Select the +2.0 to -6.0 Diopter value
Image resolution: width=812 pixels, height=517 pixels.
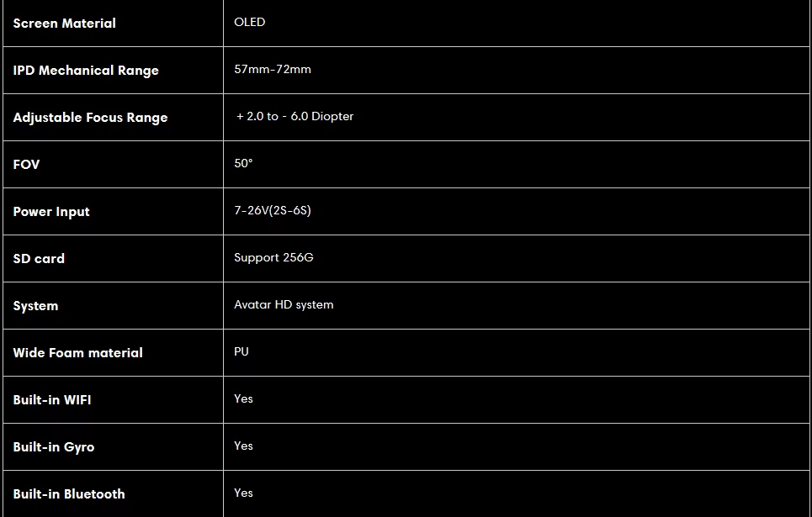pos(295,117)
